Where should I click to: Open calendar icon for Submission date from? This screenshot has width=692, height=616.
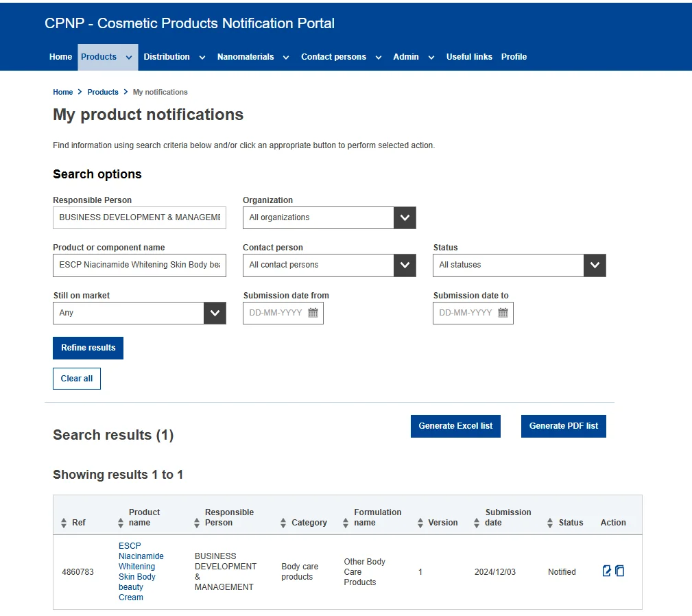[313, 313]
